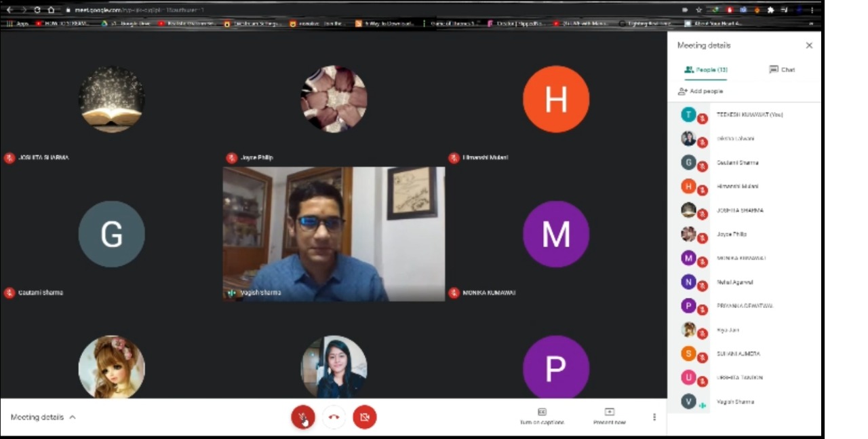Select Yagish Sharma in the participant list

coord(735,402)
